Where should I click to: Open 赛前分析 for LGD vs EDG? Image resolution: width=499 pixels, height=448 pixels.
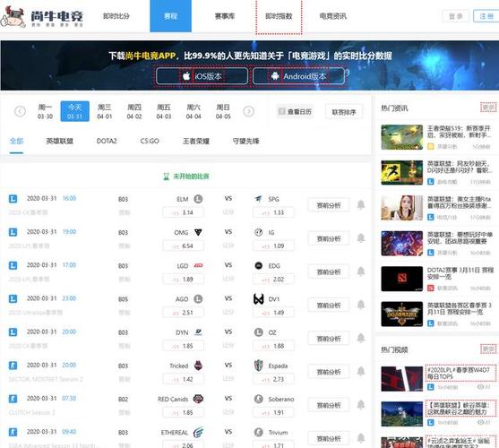[x=329, y=272]
